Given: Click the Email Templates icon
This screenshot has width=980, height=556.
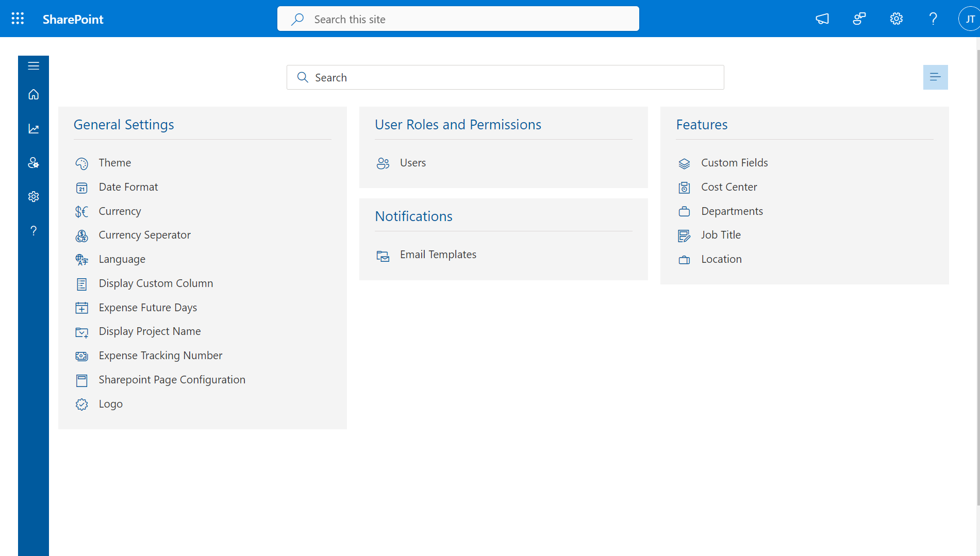Looking at the screenshot, I should point(383,256).
